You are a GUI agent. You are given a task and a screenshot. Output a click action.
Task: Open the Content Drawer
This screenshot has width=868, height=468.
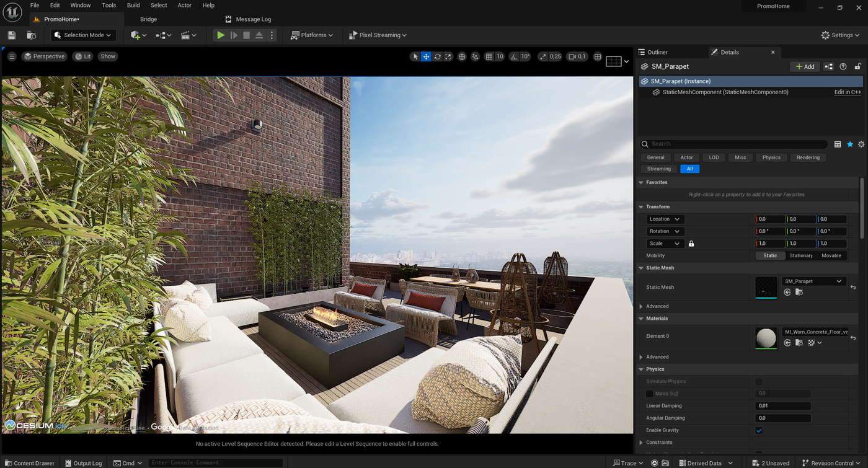click(29, 463)
